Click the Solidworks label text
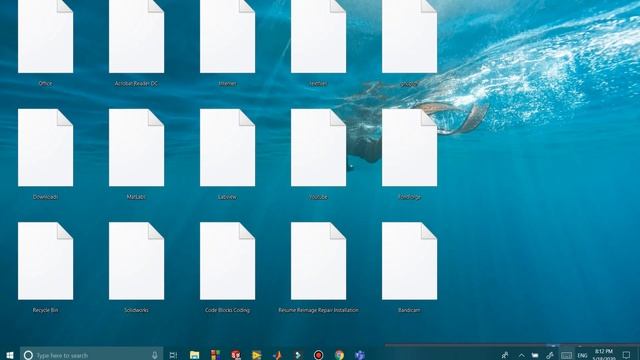This screenshot has width=640, height=360. pos(136,310)
